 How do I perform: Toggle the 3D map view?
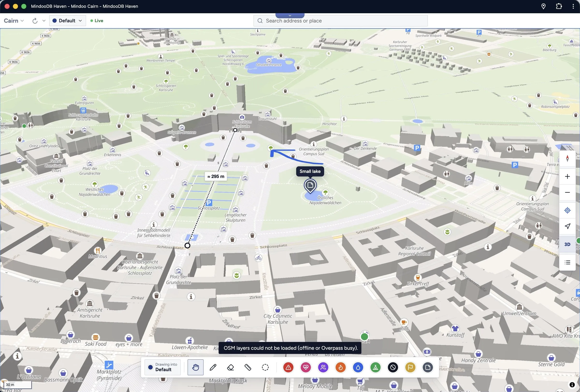(567, 244)
